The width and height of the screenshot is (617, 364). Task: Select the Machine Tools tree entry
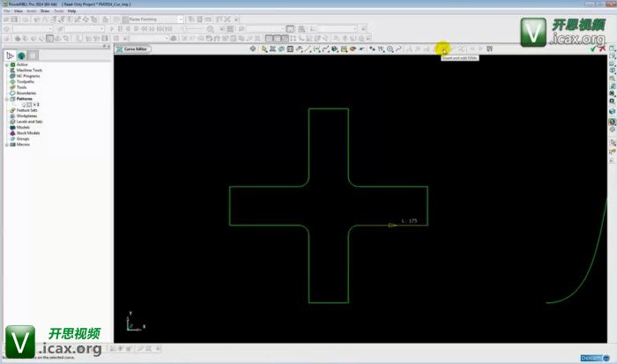click(29, 71)
